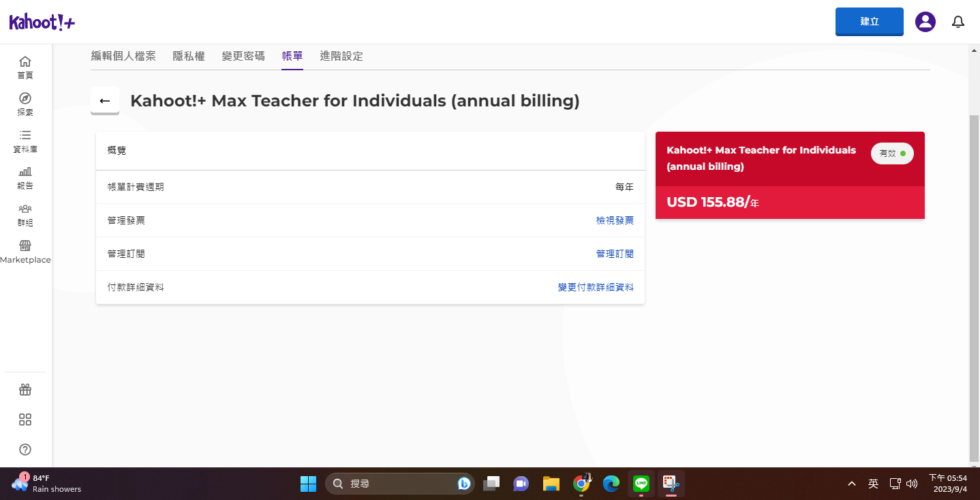Open the Snipping Tool taskbar icon
Screen dimensions: 980x500
[x=671, y=484]
